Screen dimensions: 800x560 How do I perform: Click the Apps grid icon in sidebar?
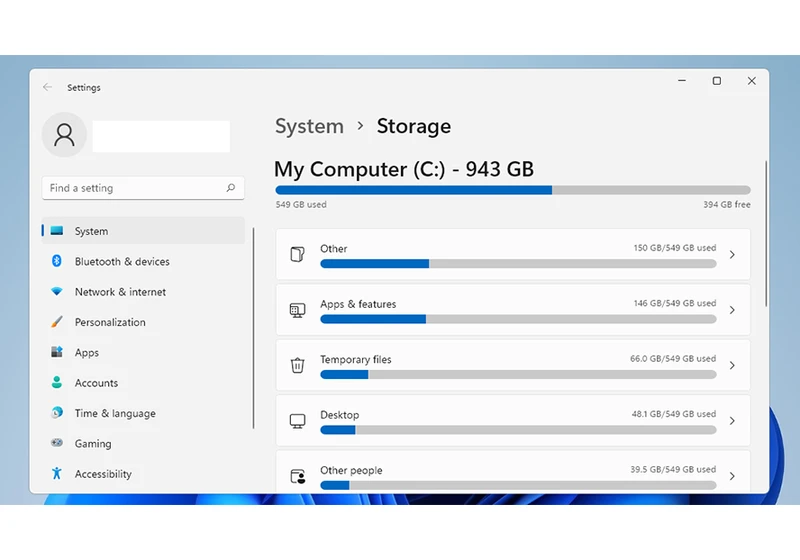[x=57, y=352]
